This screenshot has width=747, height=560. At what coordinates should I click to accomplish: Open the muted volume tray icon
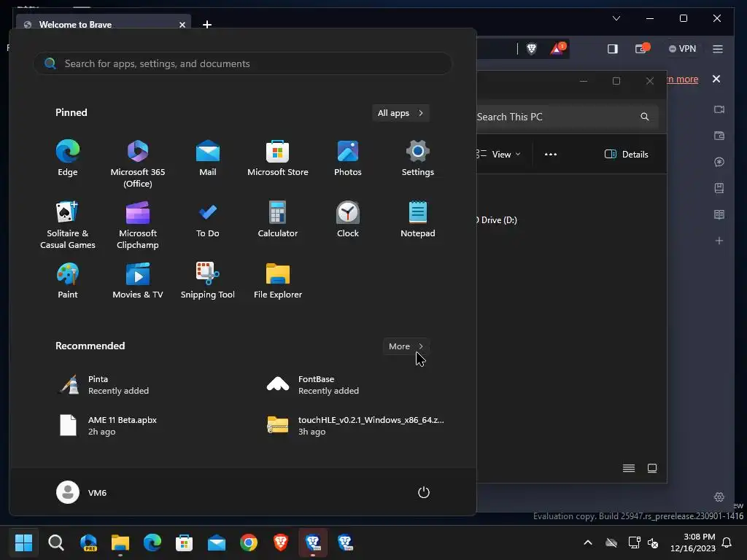(x=653, y=542)
